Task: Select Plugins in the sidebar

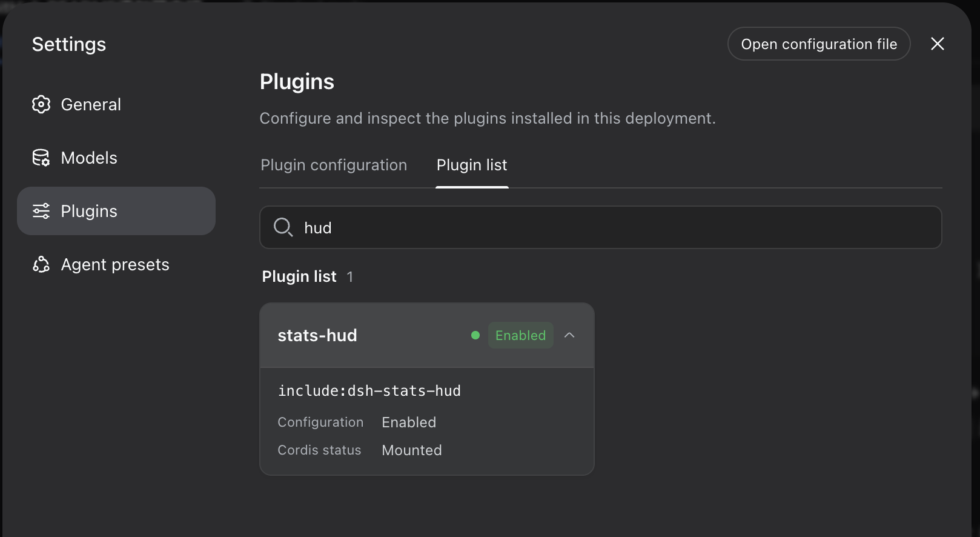Action: (116, 211)
